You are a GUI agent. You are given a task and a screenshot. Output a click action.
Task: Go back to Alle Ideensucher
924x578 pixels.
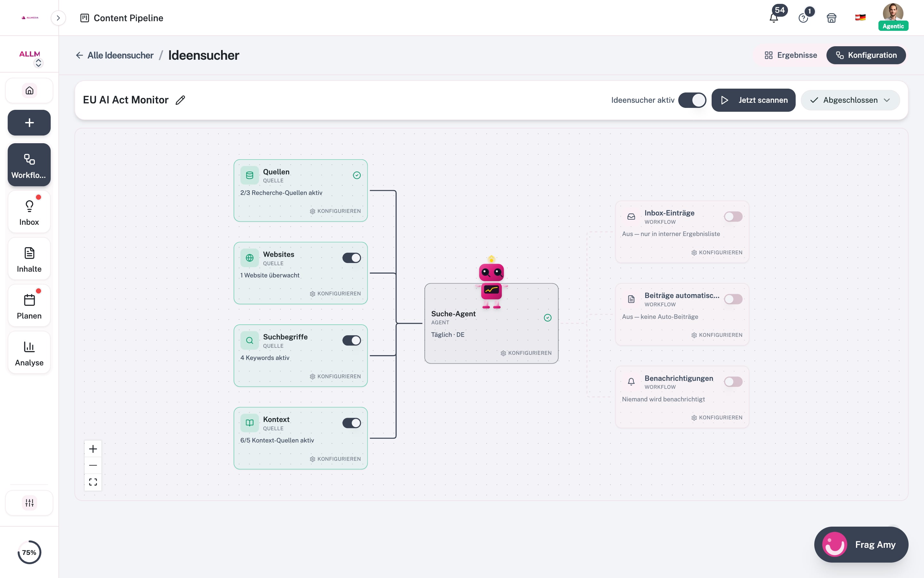[115, 56]
